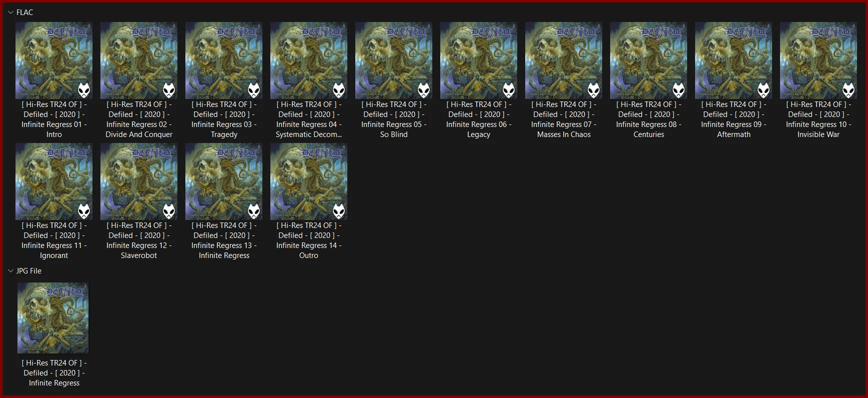Click the file name ending in "10 - Invisible War"
868x398 pixels.
tap(819, 119)
